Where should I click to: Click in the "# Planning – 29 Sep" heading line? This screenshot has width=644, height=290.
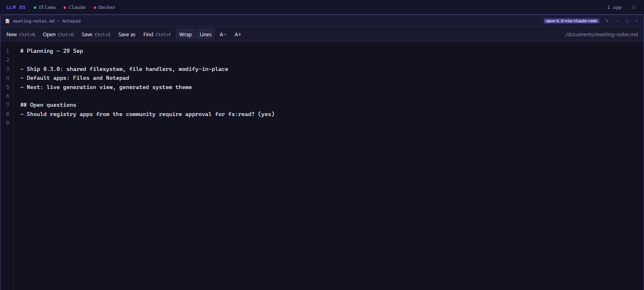[x=52, y=51]
